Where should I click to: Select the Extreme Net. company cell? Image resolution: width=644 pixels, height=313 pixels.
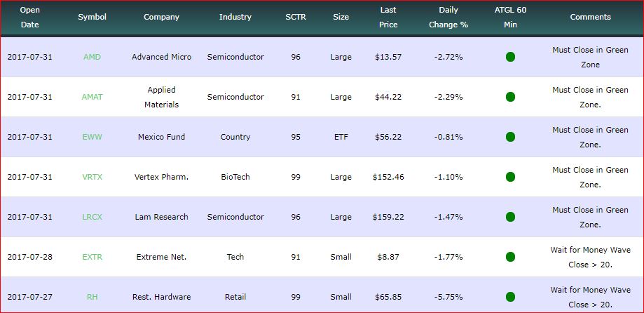pos(161,257)
